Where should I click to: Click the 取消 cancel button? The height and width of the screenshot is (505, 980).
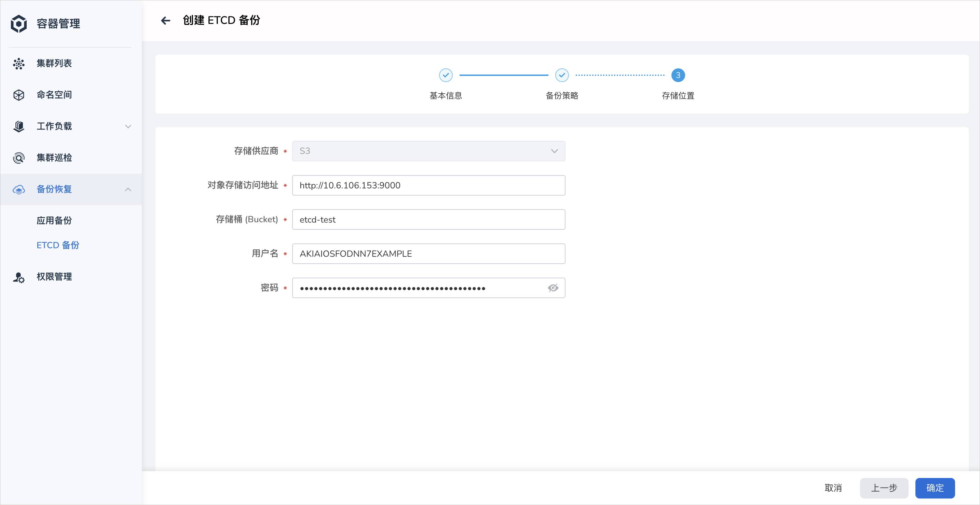click(x=833, y=488)
